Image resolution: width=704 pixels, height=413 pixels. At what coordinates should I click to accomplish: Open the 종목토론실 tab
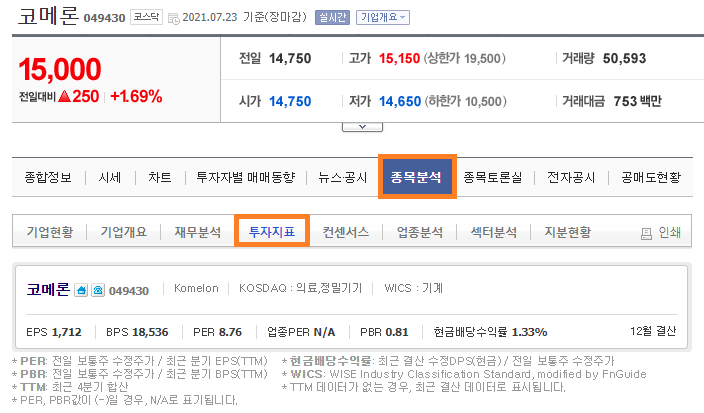point(493,177)
